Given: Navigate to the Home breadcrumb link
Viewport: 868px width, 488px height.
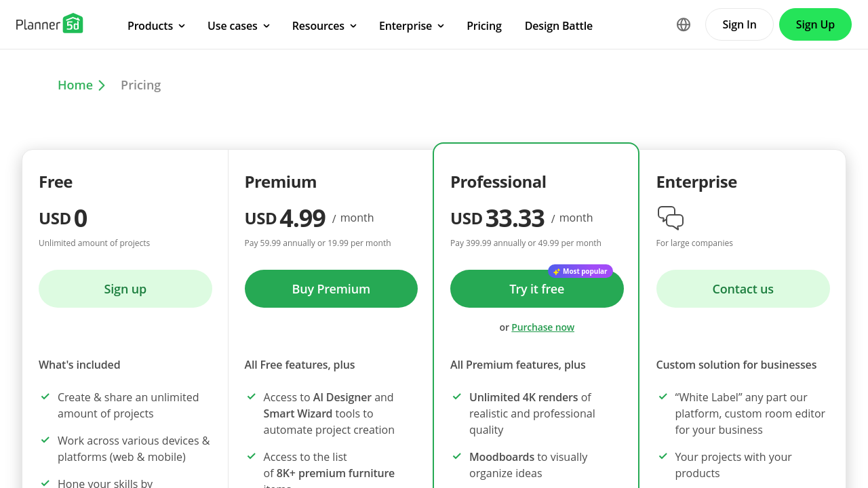Looking at the screenshot, I should [x=75, y=85].
